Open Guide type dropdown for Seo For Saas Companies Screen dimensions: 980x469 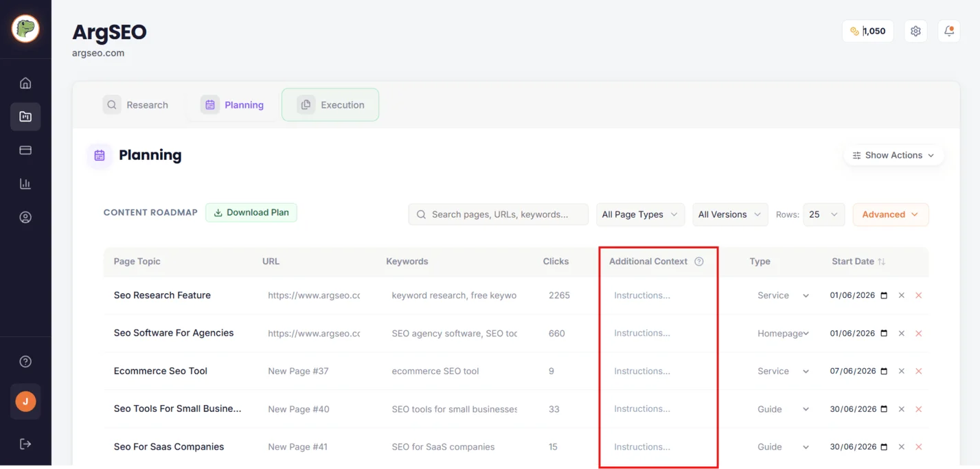[x=783, y=446]
